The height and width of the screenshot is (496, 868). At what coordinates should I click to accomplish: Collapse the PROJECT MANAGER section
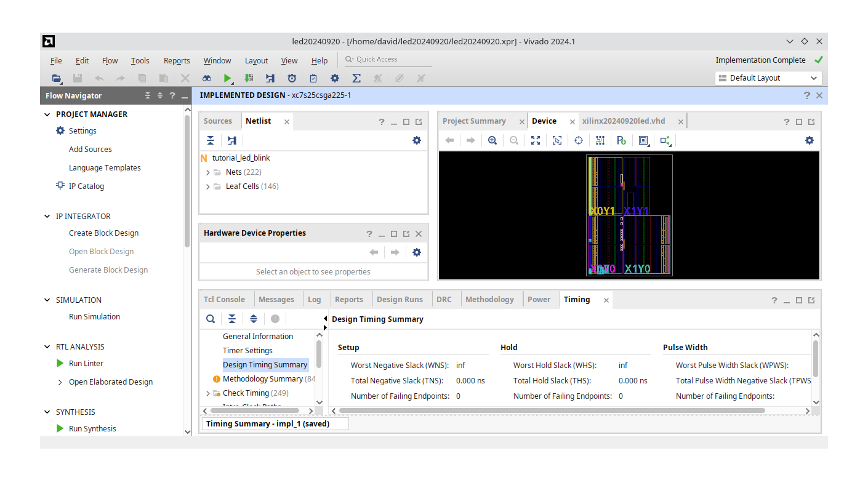click(47, 114)
